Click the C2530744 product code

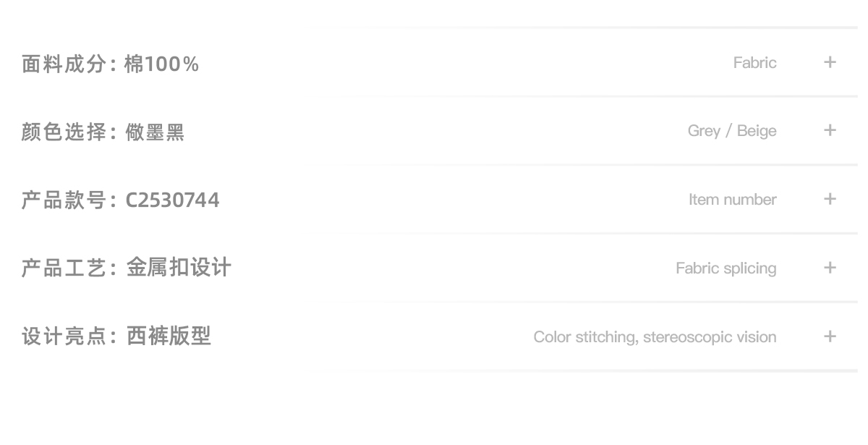pyautogui.click(x=172, y=200)
